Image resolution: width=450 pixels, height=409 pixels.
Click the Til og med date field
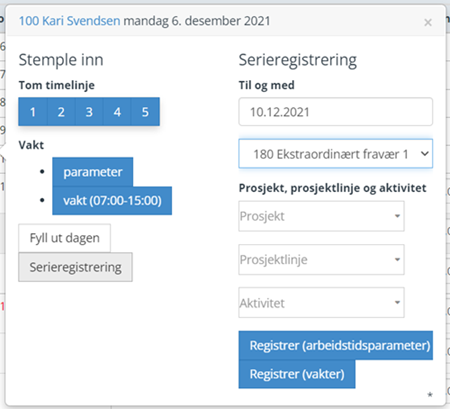pyautogui.click(x=336, y=112)
